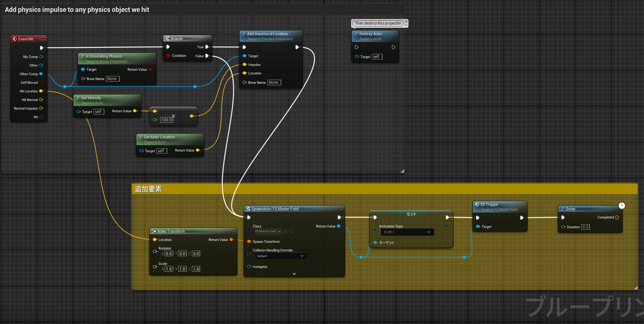
Task: Click the Delay Duration 0.2 field
Action: [585, 227]
